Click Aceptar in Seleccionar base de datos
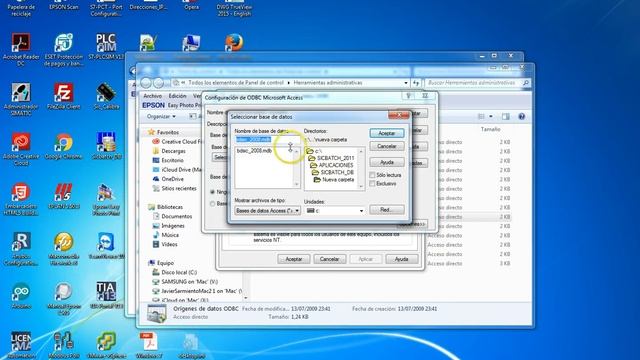The image size is (640, 360). click(387, 133)
